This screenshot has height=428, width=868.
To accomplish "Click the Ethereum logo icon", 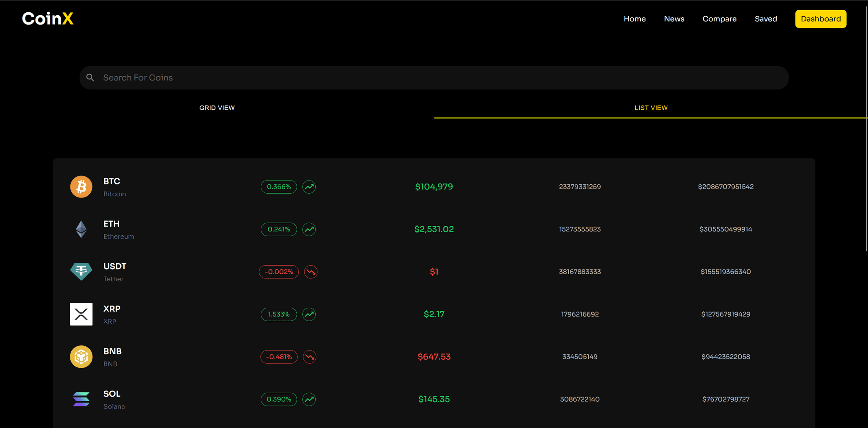I will 81,229.
